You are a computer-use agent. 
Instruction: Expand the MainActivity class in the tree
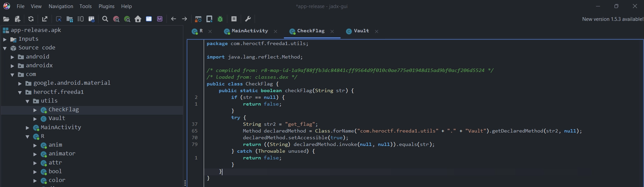pyautogui.click(x=28, y=127)
